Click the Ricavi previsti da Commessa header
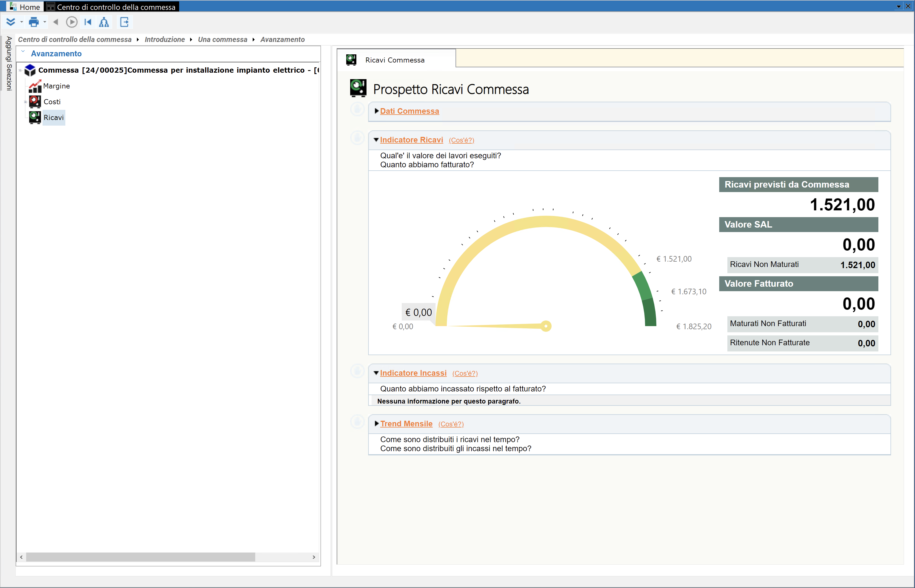This screenshot has height=588, width=915. pyautogui.click(x=799, y=184)
